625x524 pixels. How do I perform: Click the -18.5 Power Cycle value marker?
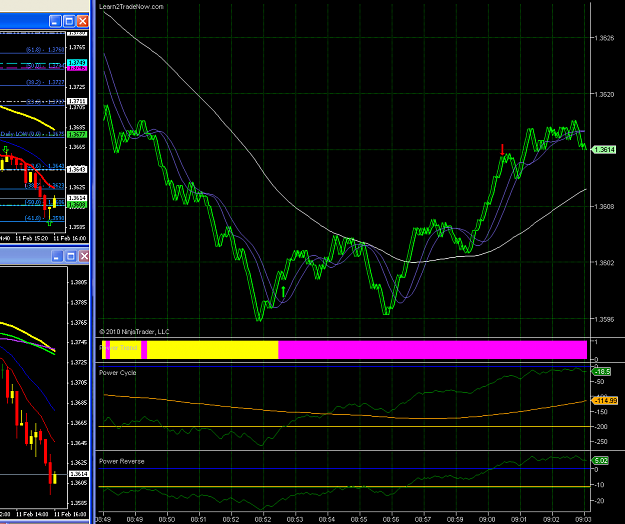coord(602,372)
